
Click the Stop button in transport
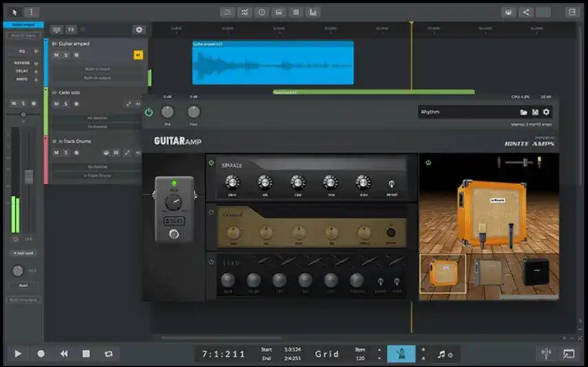point(86,353)
